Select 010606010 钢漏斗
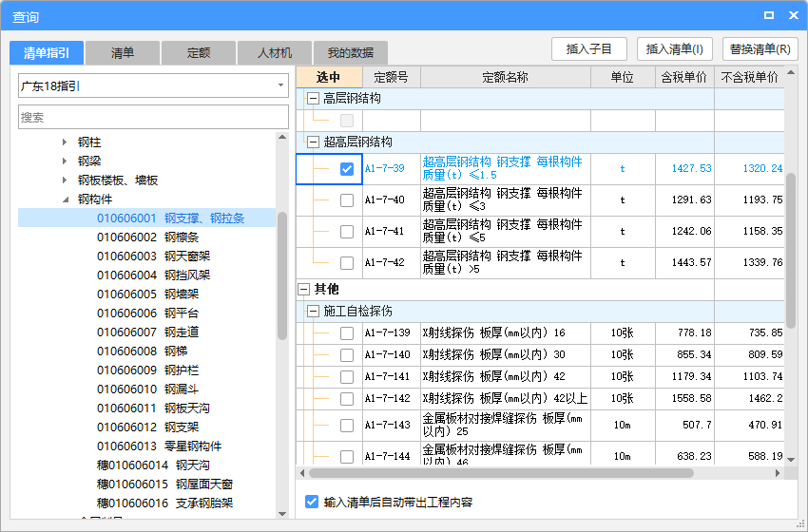The width and height of the screenshot is (808, 532). (148, 389)
